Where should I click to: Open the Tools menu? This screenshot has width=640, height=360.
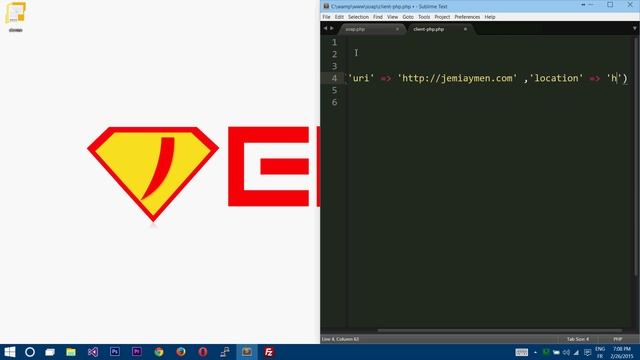pyautogui.click(x=424, y=17)
